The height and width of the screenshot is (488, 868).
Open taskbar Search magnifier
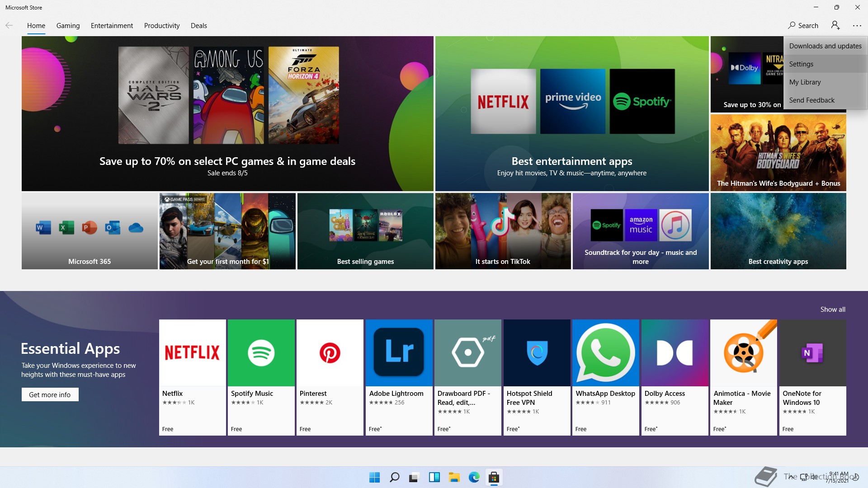tap(395, 477)
